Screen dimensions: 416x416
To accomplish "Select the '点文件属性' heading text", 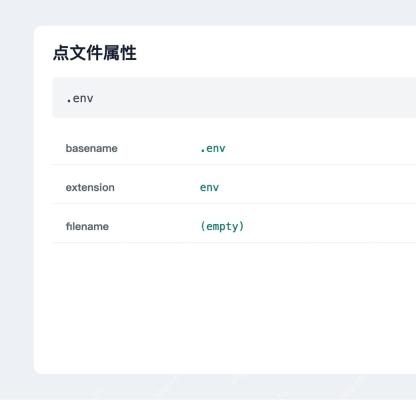I will [95, 53].
